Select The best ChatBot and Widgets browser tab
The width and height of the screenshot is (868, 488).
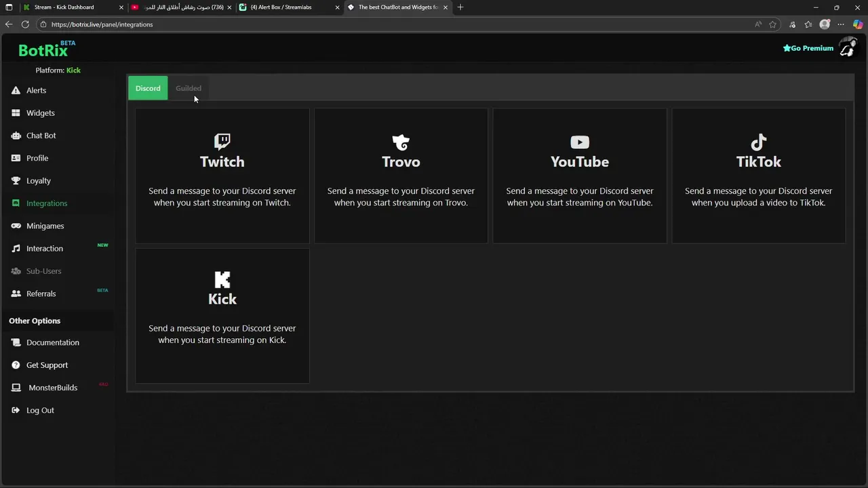(x=398, y=7)
